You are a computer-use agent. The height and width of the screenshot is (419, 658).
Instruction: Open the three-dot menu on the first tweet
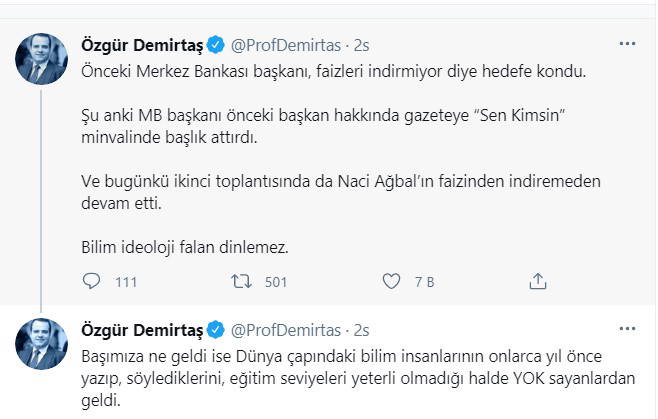coord(627,45)
